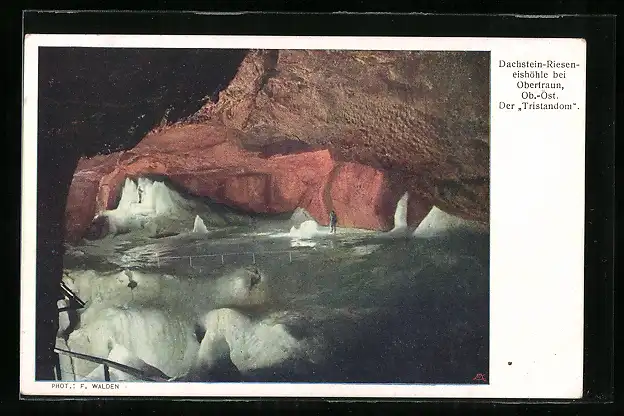Click the 'Ob.-Öst.' caption line
The height and width of the screenshot is (416, 624).
[x=538, y=94]
